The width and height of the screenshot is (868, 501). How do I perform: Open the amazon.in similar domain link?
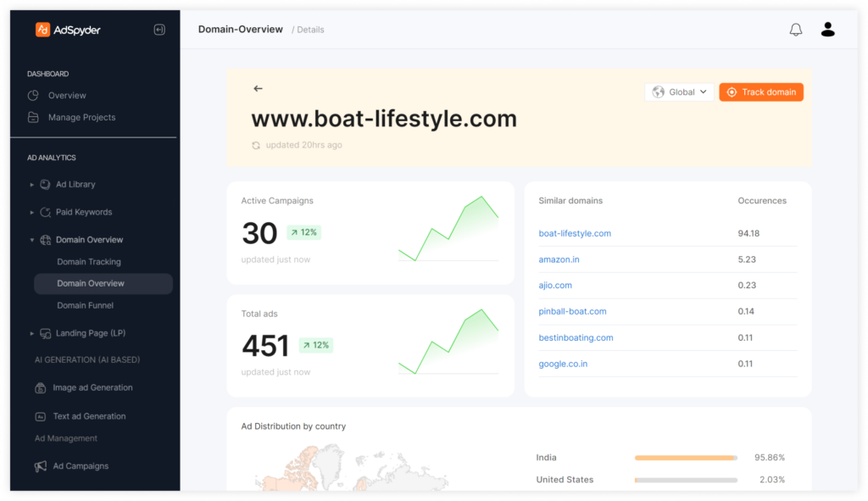pyautogui.click(x=559, y=259)
